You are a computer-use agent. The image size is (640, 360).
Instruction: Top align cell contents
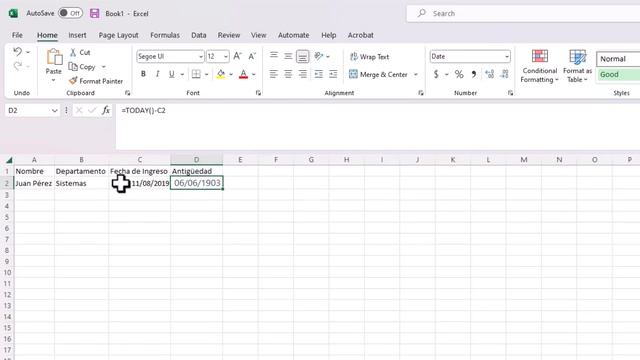(x=274, y=56)
